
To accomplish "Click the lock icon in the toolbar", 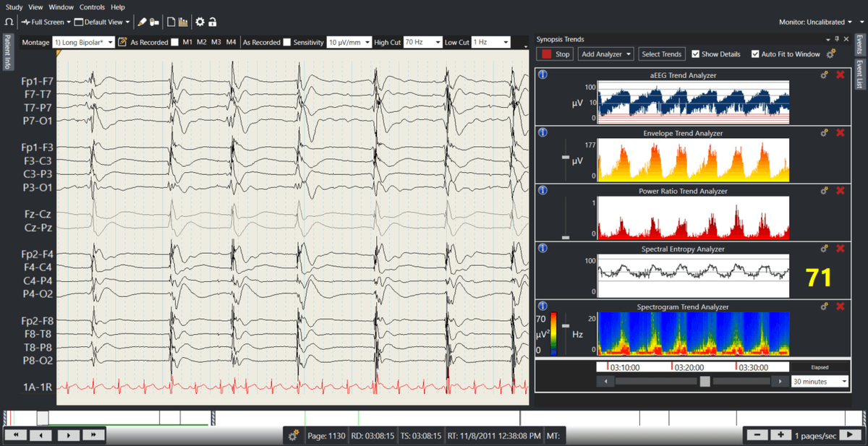I will [x=212, y=22].
